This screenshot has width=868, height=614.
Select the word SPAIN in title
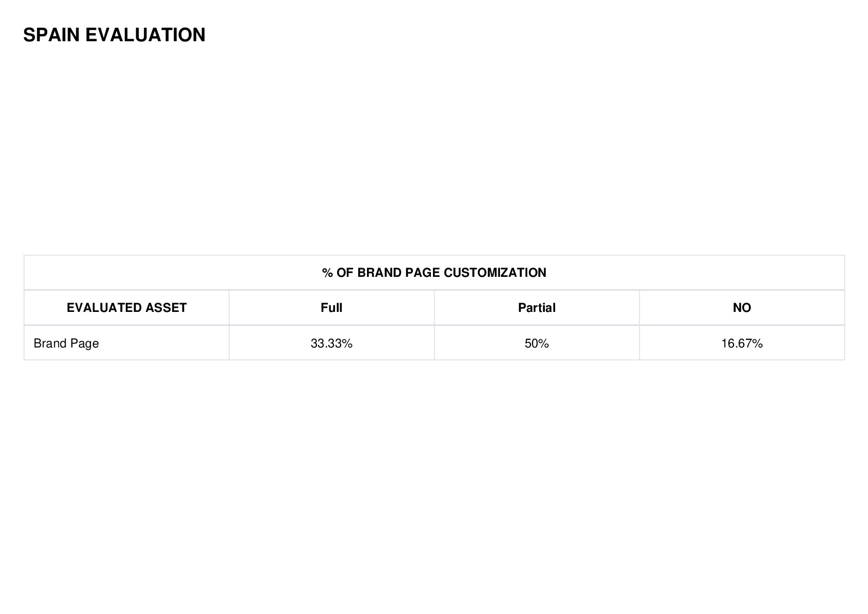(x=52, y=35)
